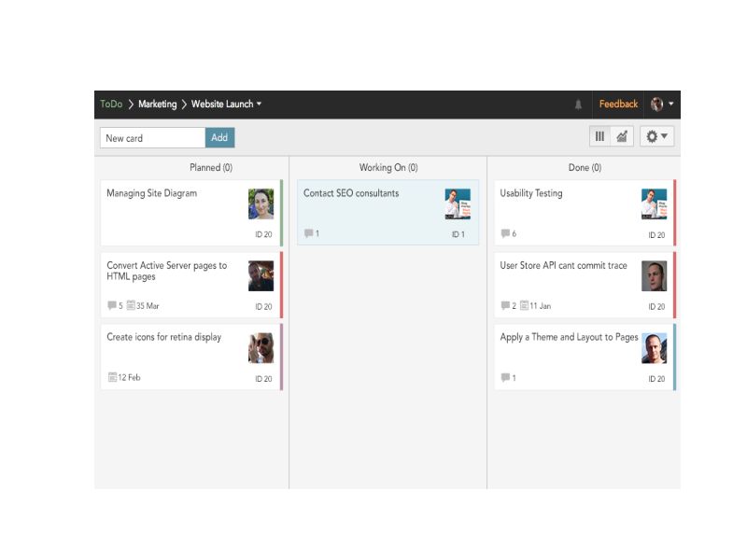Viewport: 747px width, 560px height.
Task: Click assignee photo on Convert Active Server card
Action: (261, 275)
